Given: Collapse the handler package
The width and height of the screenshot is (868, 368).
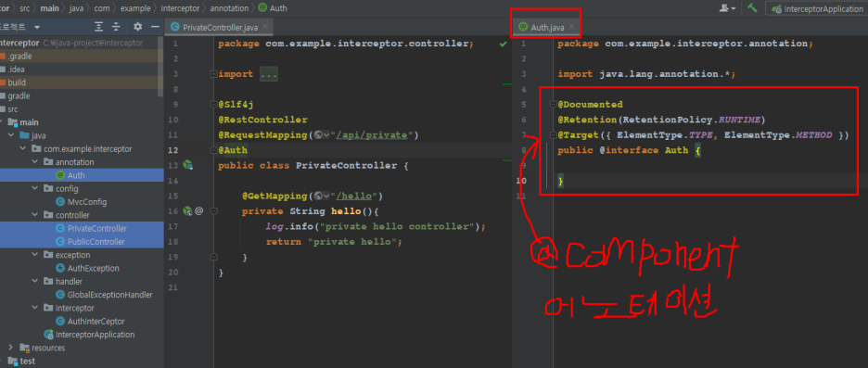Looking at the screenshot, I should coord(35,282).
